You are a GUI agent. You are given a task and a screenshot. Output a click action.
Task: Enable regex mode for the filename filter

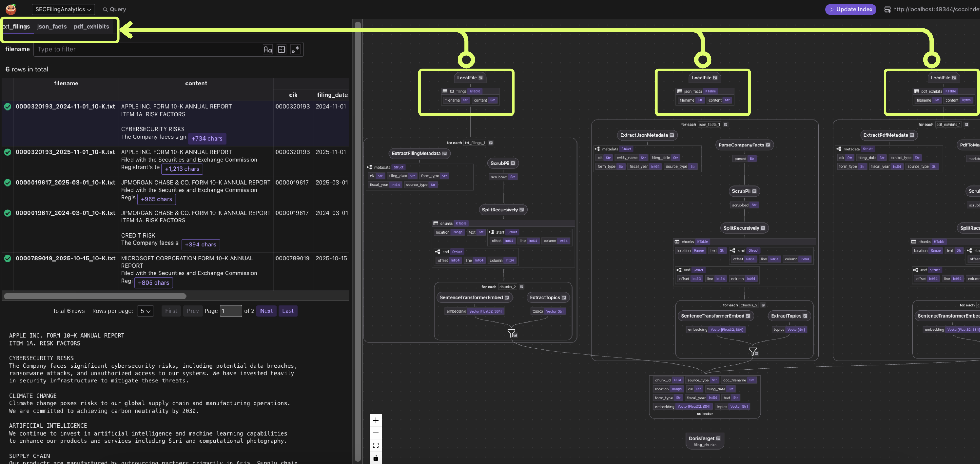[295, 49]
